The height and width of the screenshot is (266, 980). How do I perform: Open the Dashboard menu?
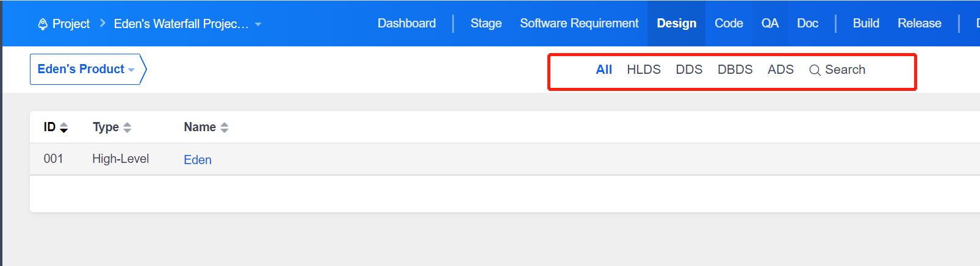point(406,23)
